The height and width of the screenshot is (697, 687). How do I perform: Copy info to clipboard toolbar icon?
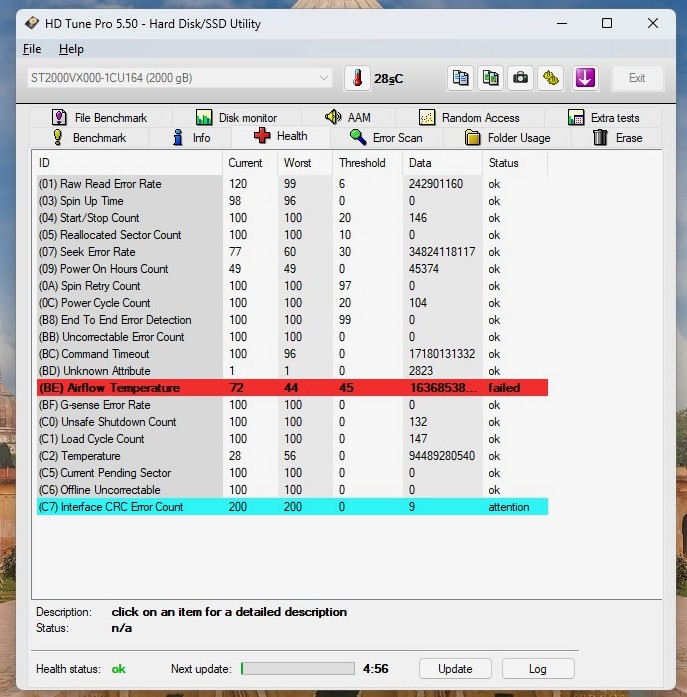[460, 78]
